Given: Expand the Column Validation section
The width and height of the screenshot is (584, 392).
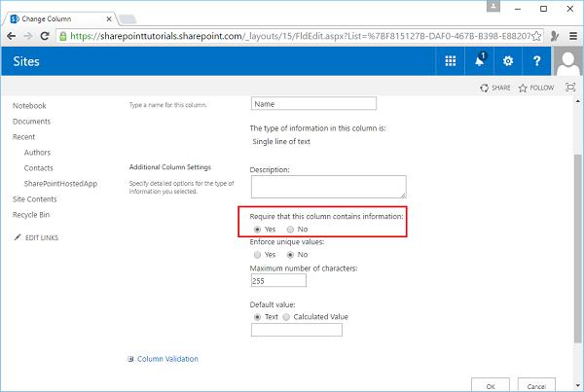Looking at the screenshot, I should pos(166,359).
